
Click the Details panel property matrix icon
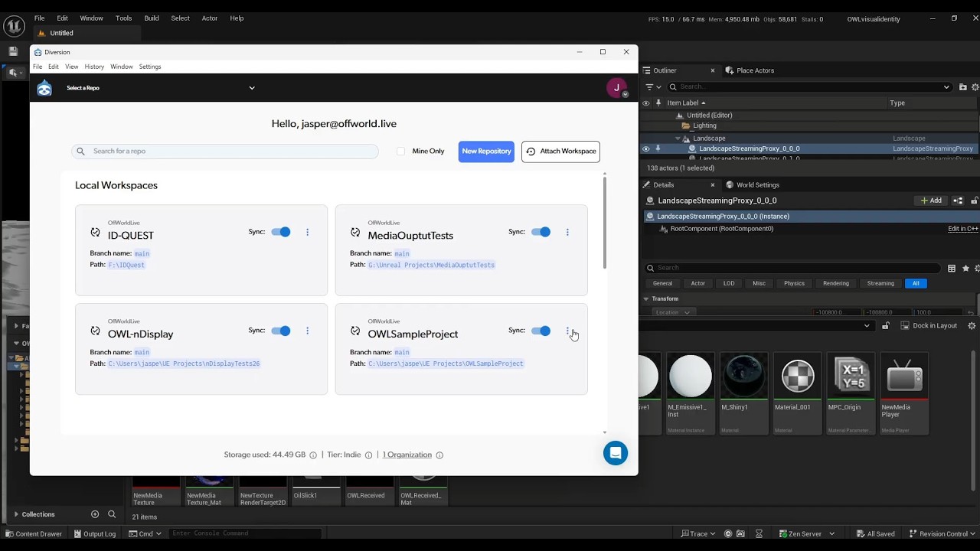tap(952, 268)
